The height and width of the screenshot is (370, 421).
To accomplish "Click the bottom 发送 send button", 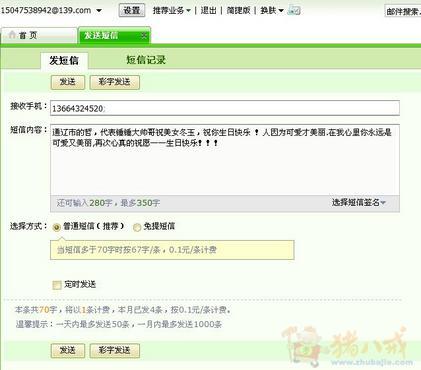I will click(68, 351).
